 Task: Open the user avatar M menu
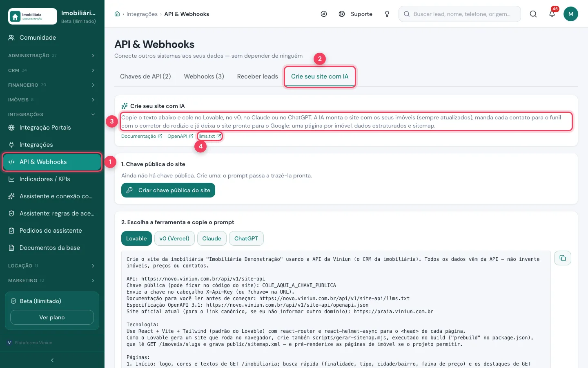(x=571, y=14)
